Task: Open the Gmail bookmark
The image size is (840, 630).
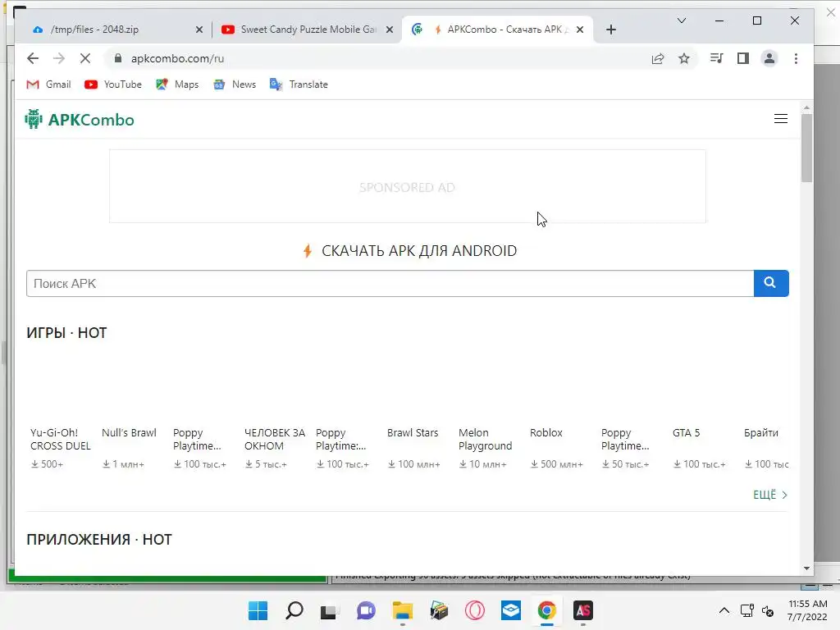Action: point(48,84)
